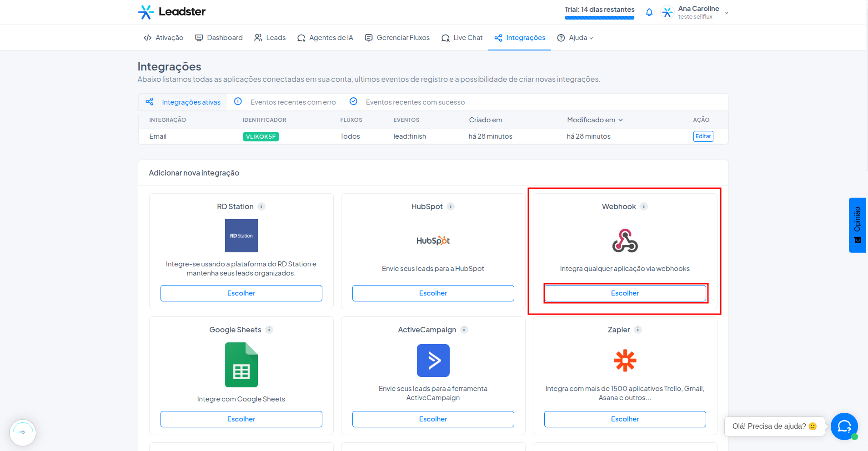Open the Opinião feedback side tab
This screenshot has height=451, width=868.
pyautogui.click(x=857, y=225)
